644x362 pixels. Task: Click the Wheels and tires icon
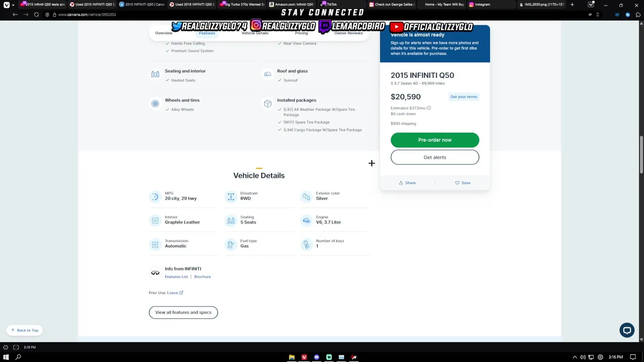155,104
